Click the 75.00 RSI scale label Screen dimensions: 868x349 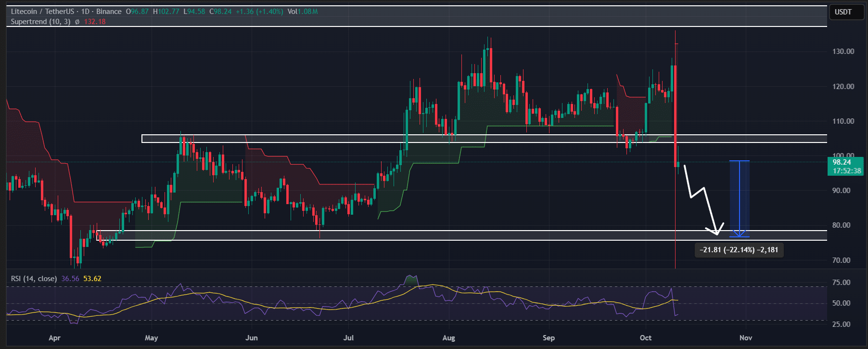[x=841, y=283]
